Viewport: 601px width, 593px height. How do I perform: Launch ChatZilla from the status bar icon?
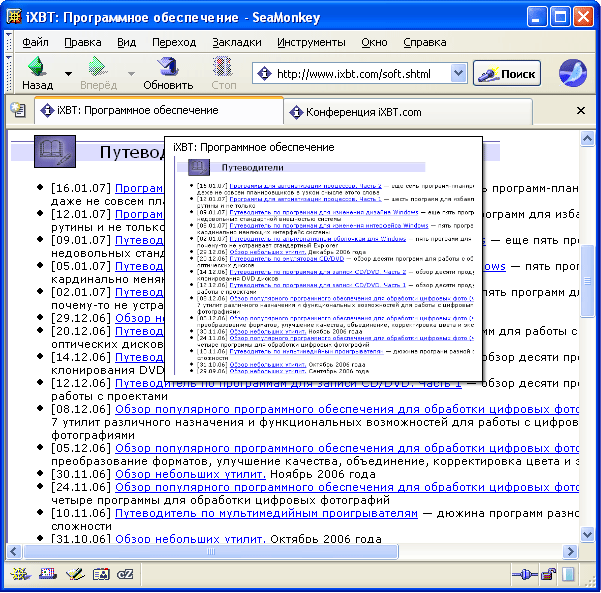[x=125, y=574]
